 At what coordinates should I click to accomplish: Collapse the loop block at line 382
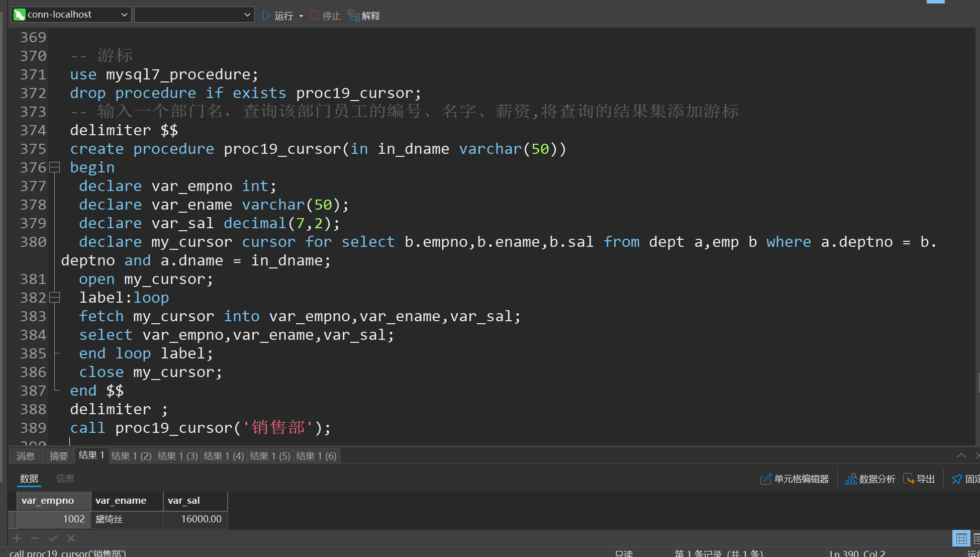tap(55, 298)
